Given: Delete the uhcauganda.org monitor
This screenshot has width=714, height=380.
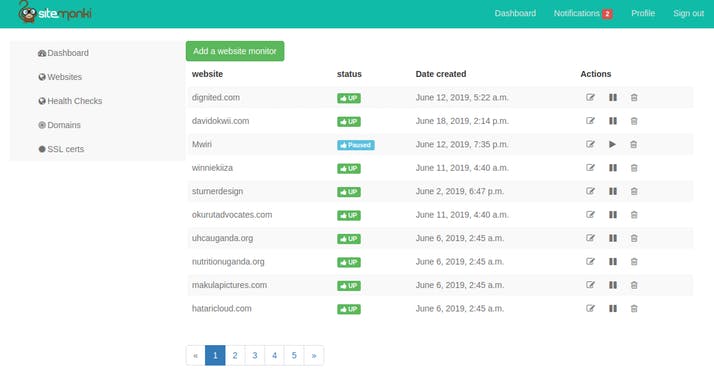Looking at the screenshot, I should point(634,238).
